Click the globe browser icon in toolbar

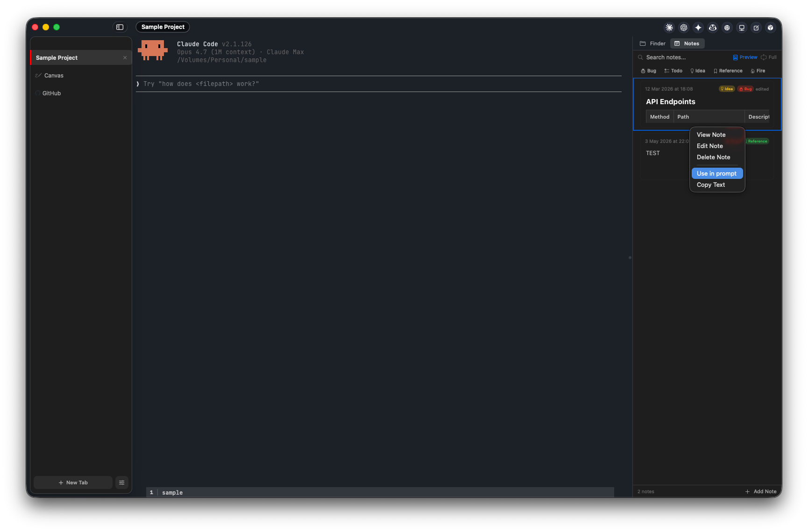pyautogui.click(x=727, y=28)
